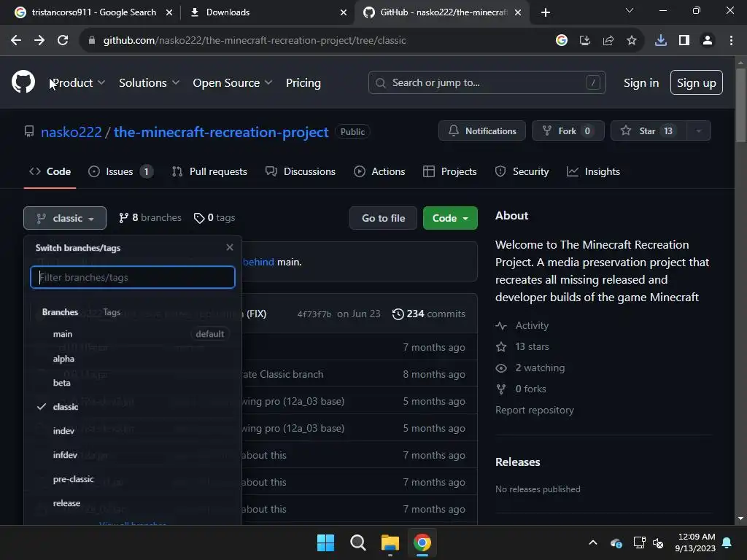Open the Chrome three-dot menu
Image resolution: width=747 pixels, height=560 pixels.
point(731,41)
